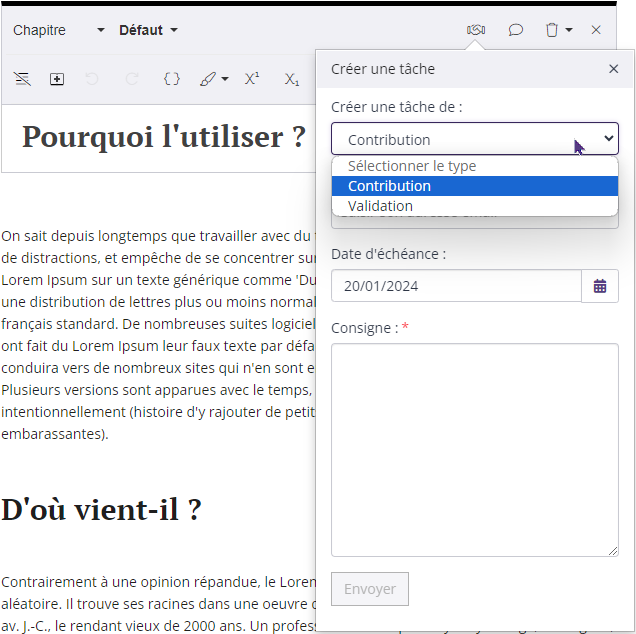
Task: Click the heading D'où vient-il ?
Action: pos(101,509)
